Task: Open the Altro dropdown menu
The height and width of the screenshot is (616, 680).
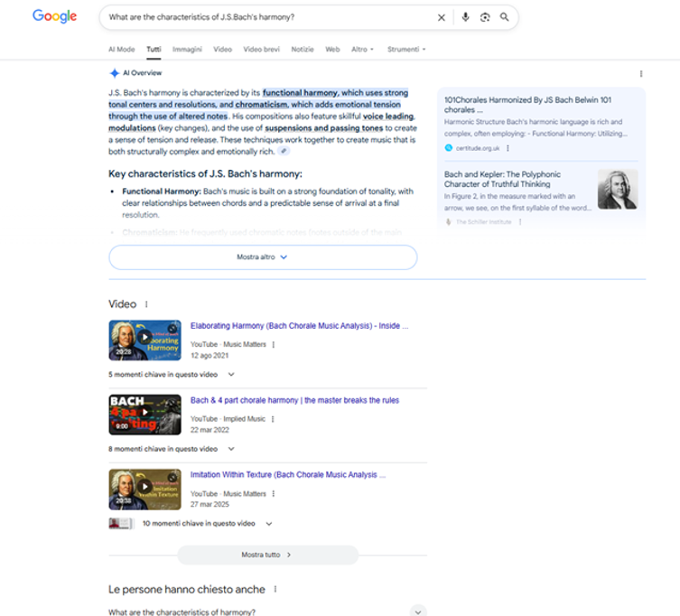Action: pyautogui.click(x=362, y=50)
